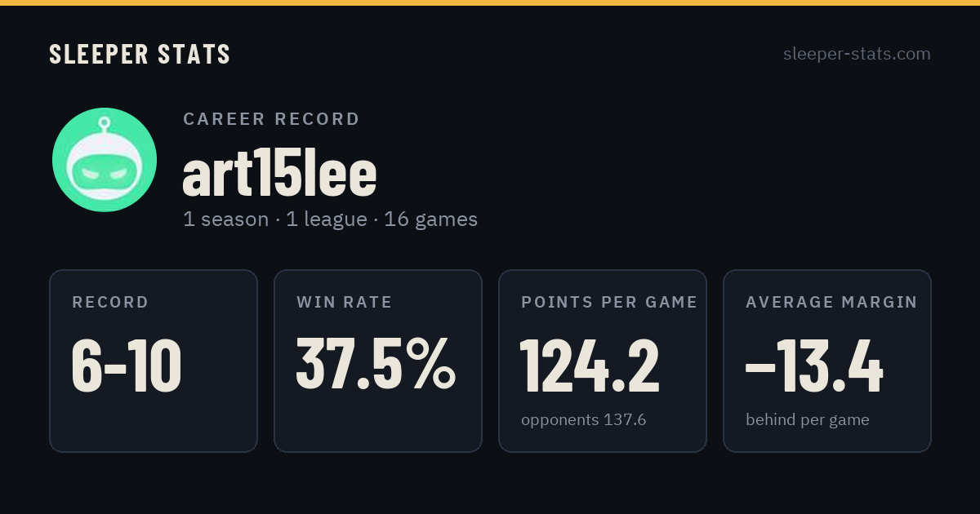Click the 37.5% win rate value
980x514 pixels.
point(376,365)
